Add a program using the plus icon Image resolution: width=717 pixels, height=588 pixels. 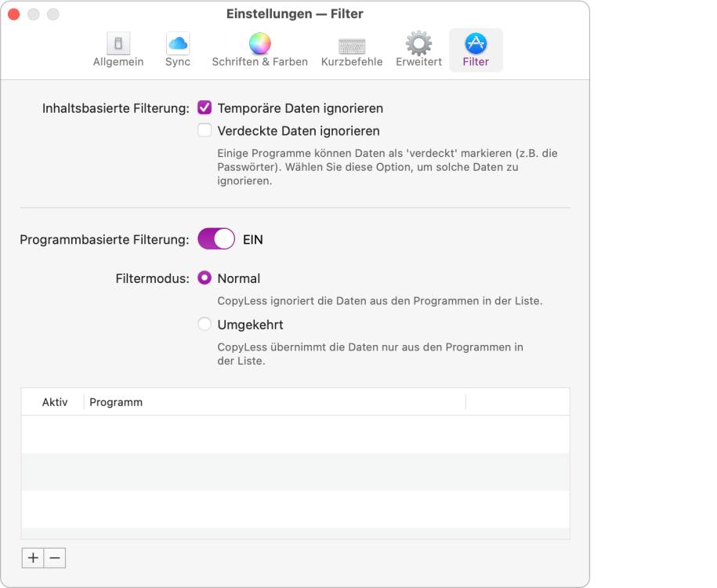coord(32,558)
